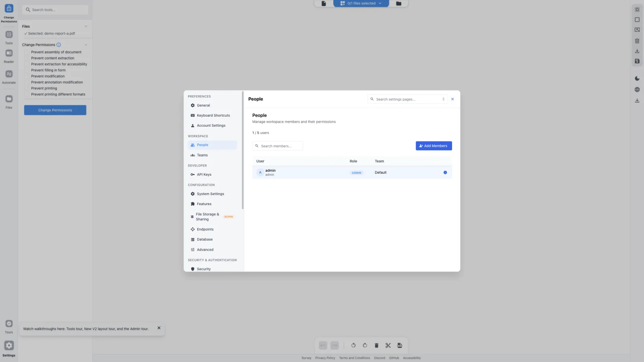Open Database settings
644x362 pixels.
[x=212, y=239]
